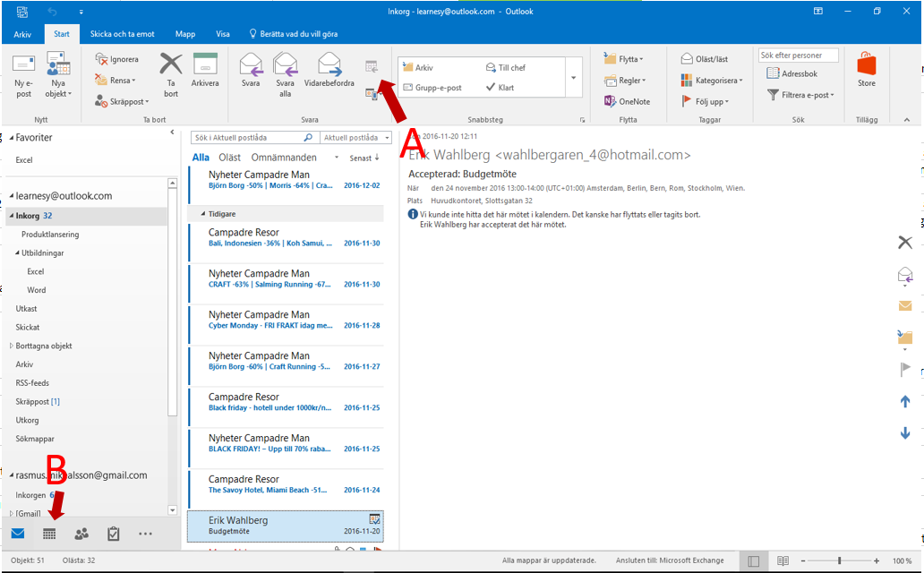924x573 pixels.
Task: Select the Inkorg folder
Action: pyautogui.click(x=87, y=216)
